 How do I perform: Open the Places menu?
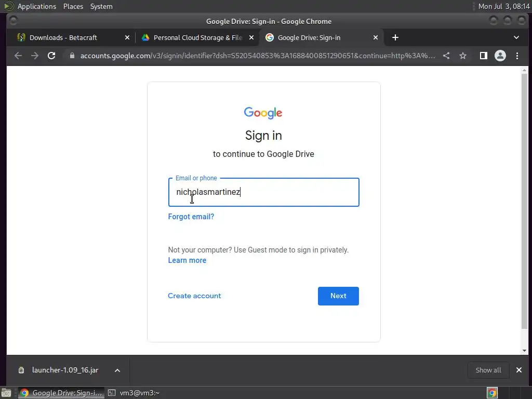click(x=73, y=6)
